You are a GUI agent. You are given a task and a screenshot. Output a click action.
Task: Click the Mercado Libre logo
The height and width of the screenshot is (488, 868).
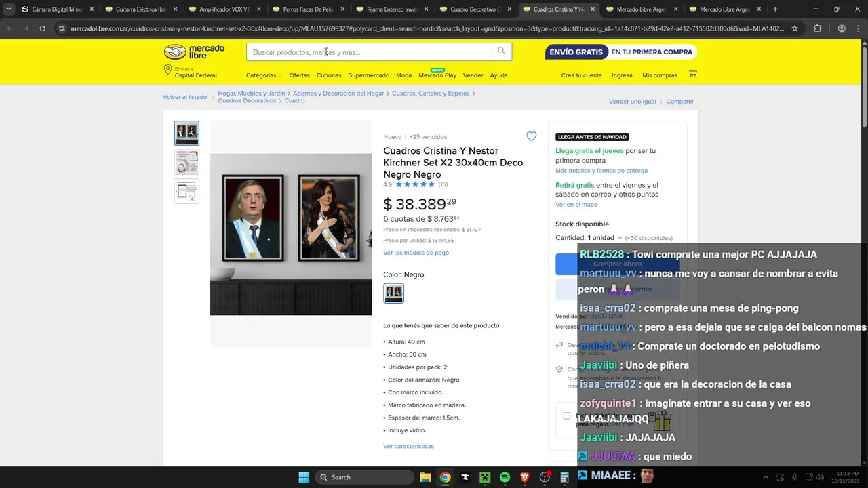(x=194, y=52)
